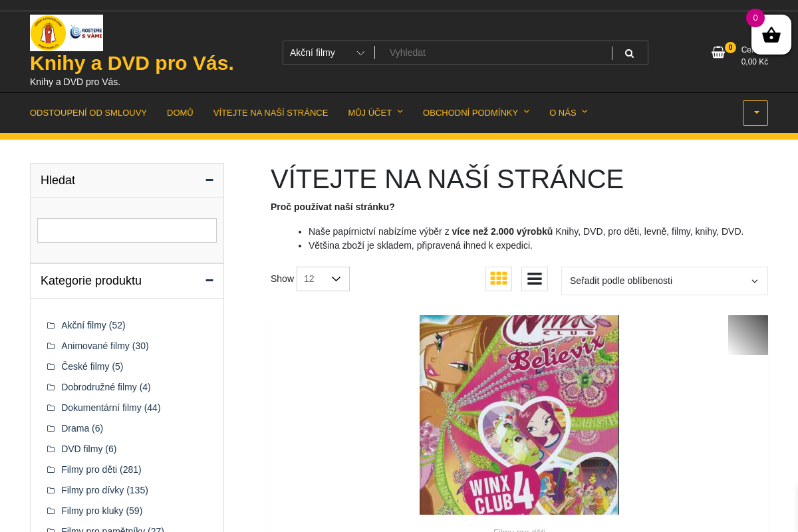
Task: Open DVD filmy (6) category
Action: 89,449
